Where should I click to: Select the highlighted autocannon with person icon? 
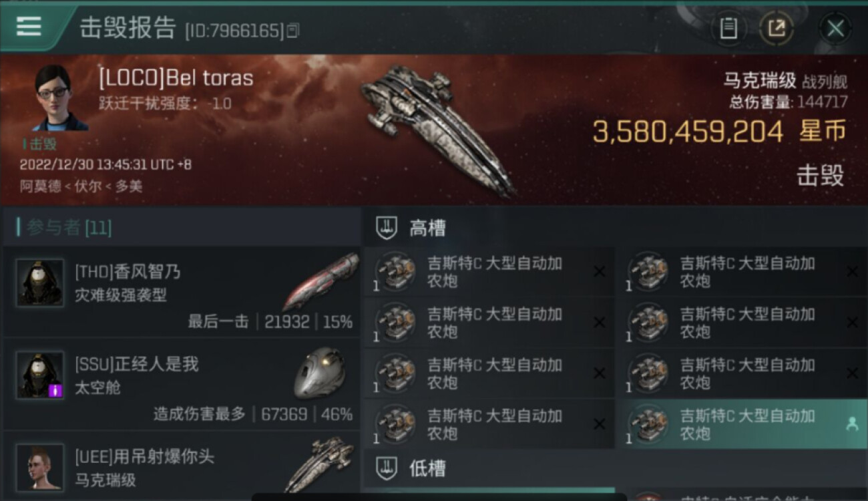742,424
